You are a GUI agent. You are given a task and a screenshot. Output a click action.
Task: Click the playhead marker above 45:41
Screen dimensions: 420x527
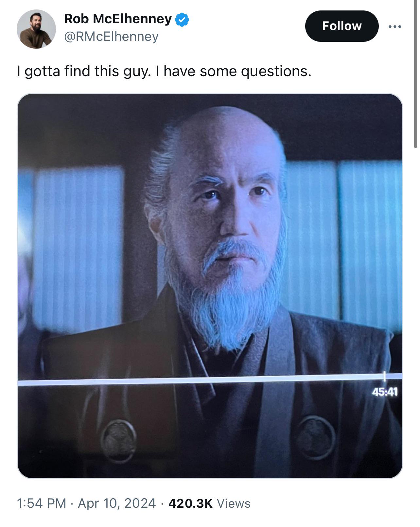385,376
